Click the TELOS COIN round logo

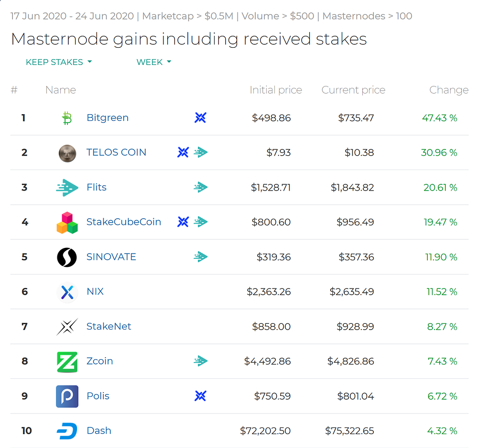coord(67,153)
